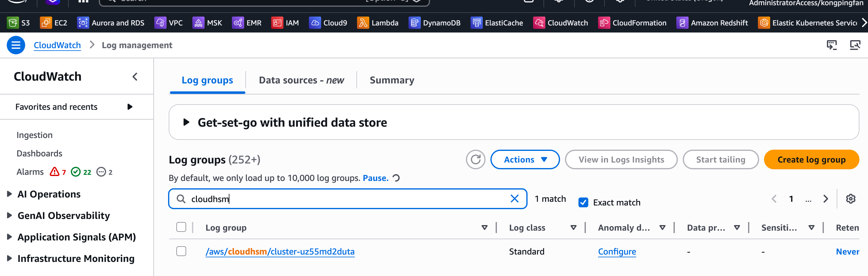Switch to Data sources tab
Viewport: 868px width, 276px height.
coord(301,80)
